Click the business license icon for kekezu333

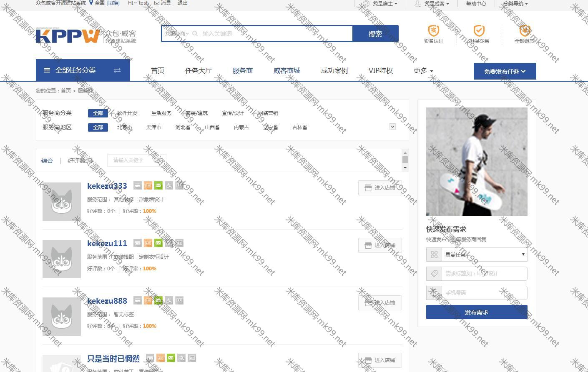[179, 185]
